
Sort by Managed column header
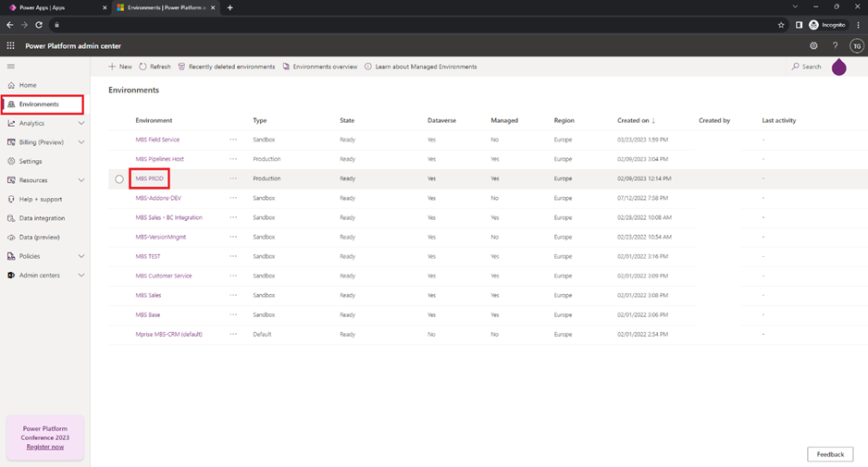(x=504, y=120)
